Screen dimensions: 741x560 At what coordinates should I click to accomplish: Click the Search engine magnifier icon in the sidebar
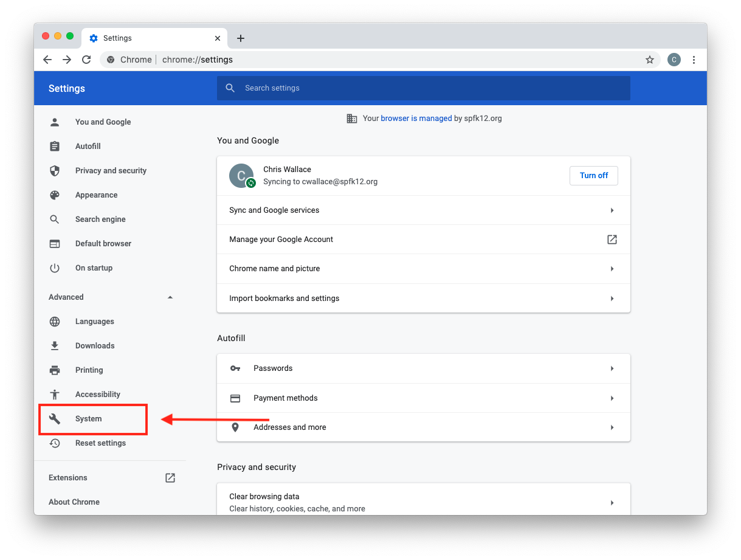(55, 220)
